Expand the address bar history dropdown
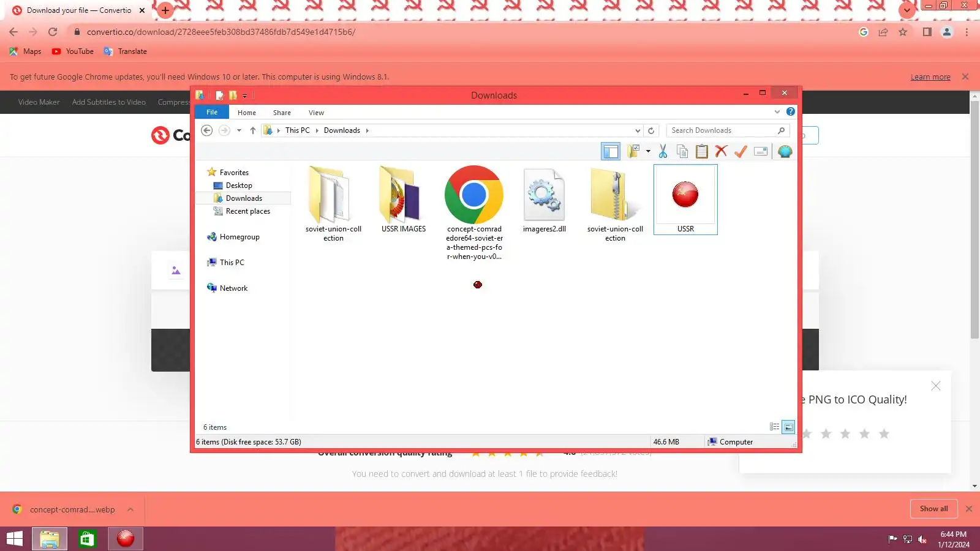The height and width of the screenshot is (551, 980). click(x=638, y=130)
